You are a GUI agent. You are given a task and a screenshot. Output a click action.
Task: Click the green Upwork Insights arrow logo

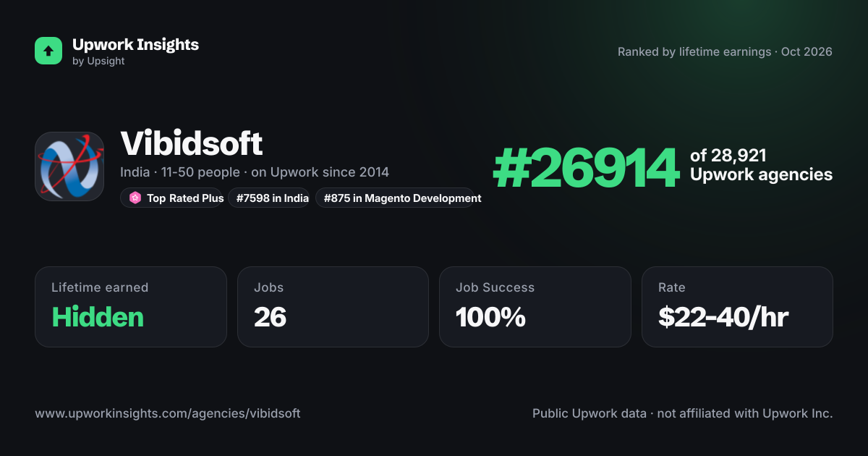48,51
